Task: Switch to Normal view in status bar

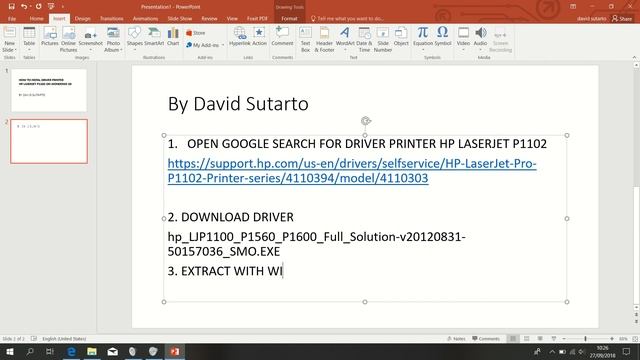Action: 513,339
